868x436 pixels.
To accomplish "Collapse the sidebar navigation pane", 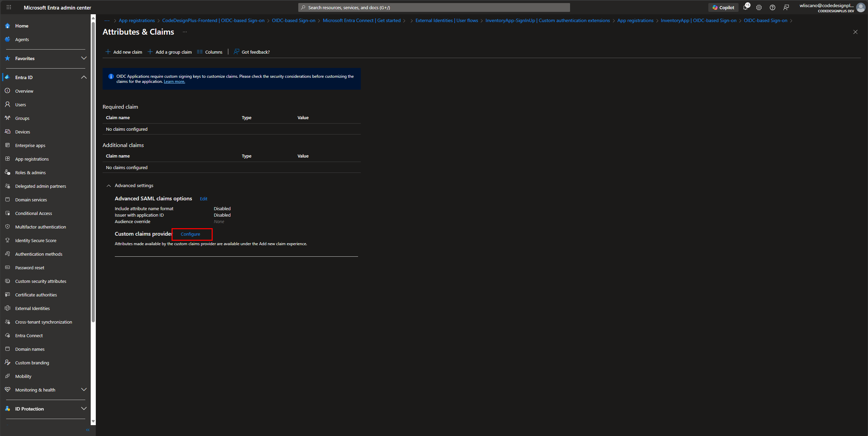I will 88,430.
